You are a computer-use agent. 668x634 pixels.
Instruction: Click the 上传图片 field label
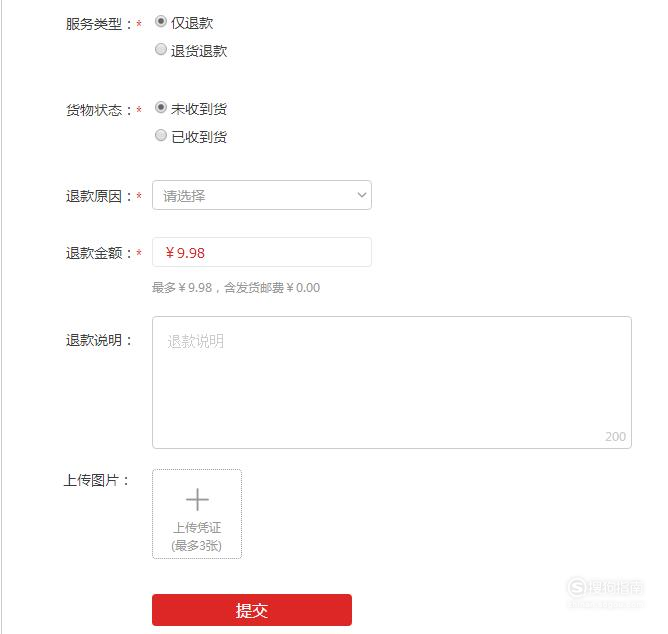click(x=91, y=480)
